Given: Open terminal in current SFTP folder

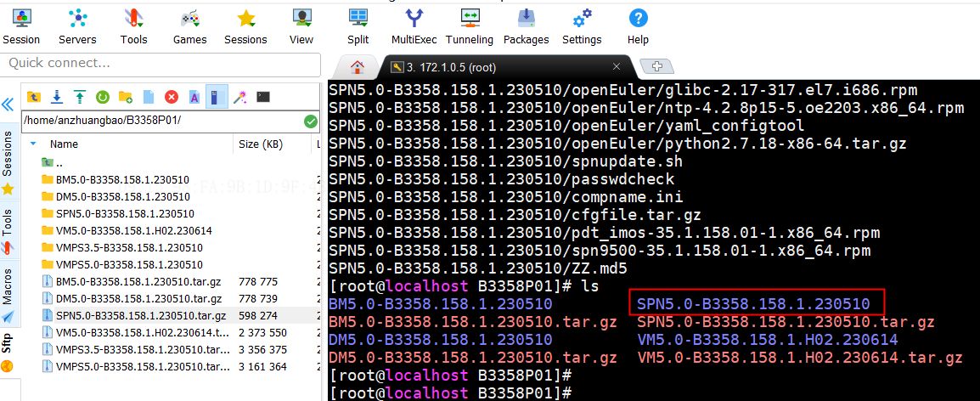Looking at the screenshot, I should tap(263, 97).
